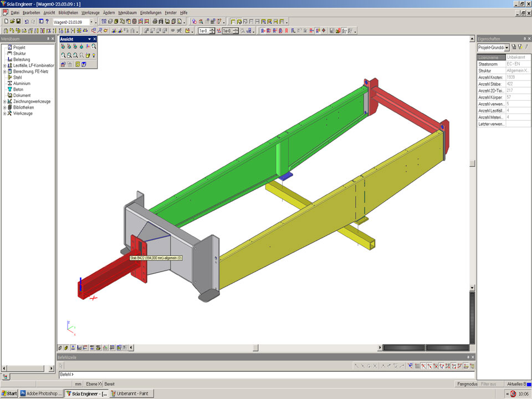Expand the Lastfälle, LF-Kombinationen node
This screenshot has width=532, height=399.
click(4, 65)
